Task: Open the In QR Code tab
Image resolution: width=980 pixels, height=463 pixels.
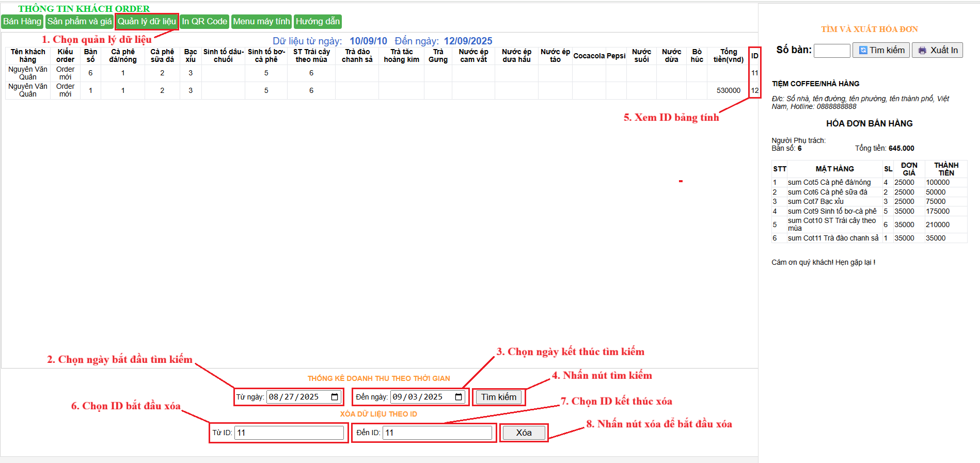Action: pos(204,21)
